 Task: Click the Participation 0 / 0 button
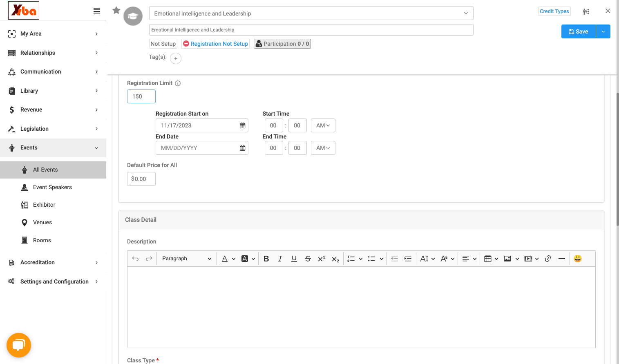coord(282,44)
